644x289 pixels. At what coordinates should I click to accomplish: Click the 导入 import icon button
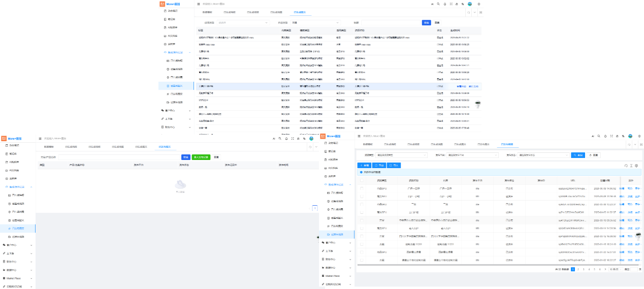coord(394,165)
